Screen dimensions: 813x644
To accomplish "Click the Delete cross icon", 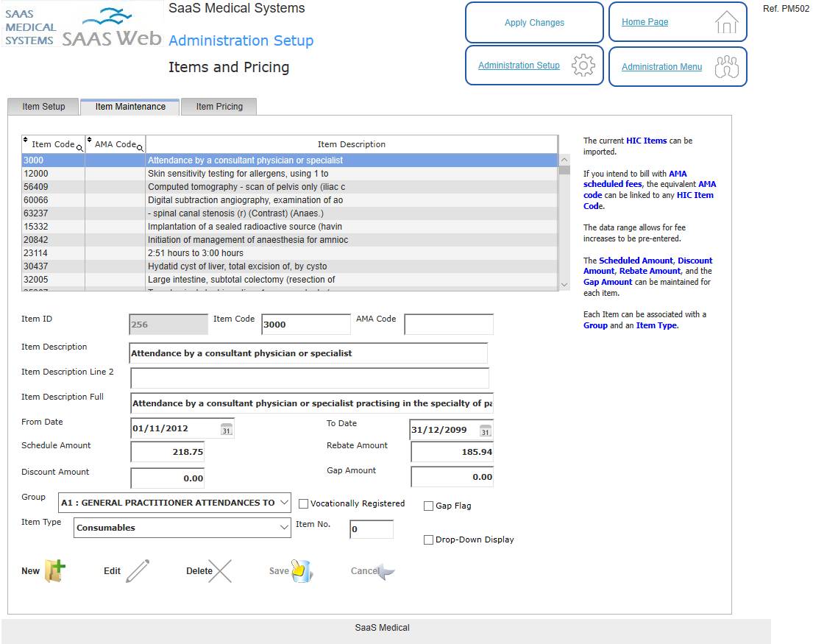I will point(221,571).
